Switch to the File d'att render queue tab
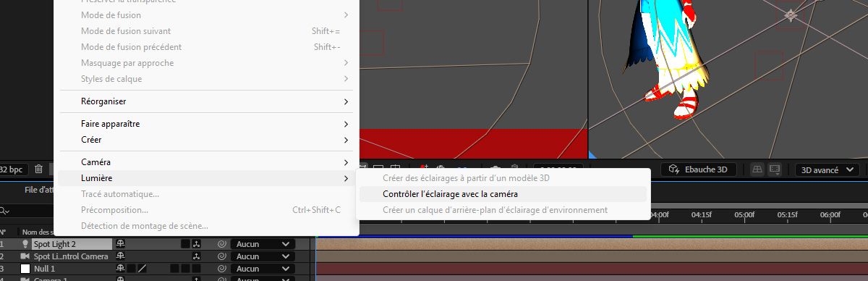This screenshot has width=868, height=281. pyautogui.click(x=39, y=190)
